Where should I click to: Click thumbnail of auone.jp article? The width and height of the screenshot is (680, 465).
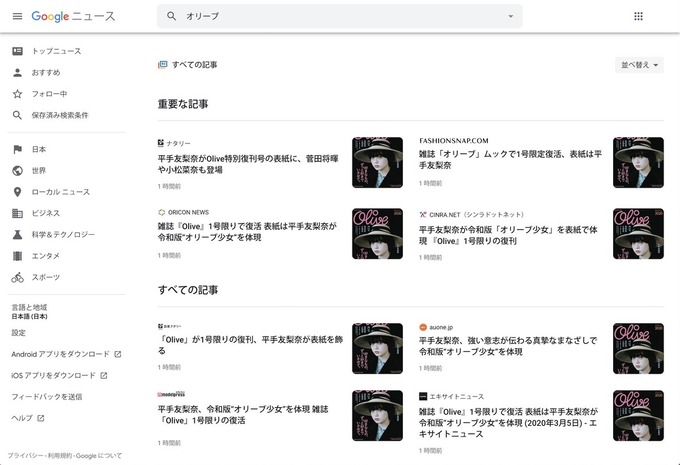(638, 348)
